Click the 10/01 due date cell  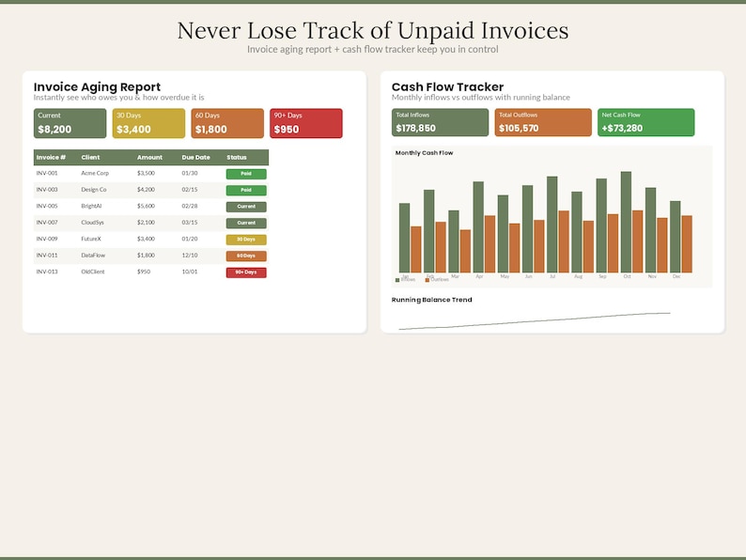tap(190, 272)
